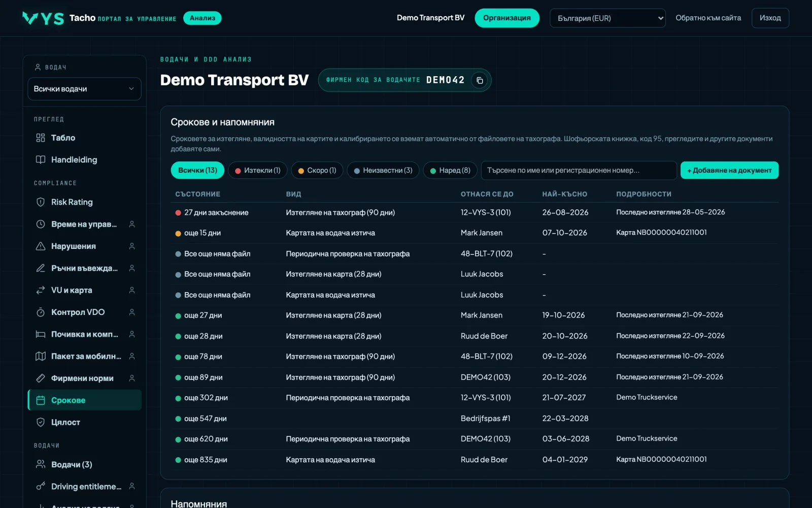Click the Фирмени норми ruler icon

coord(41,378)
